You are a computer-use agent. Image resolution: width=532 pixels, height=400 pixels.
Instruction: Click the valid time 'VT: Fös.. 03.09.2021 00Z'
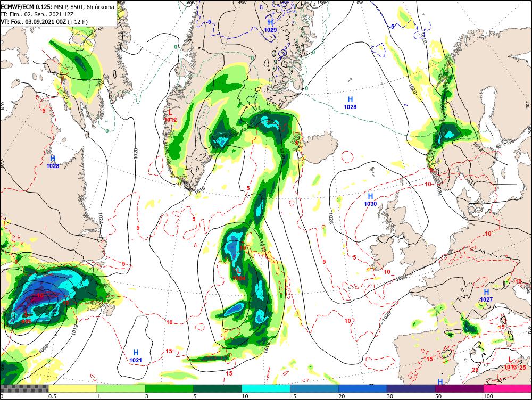click(33, 22)
